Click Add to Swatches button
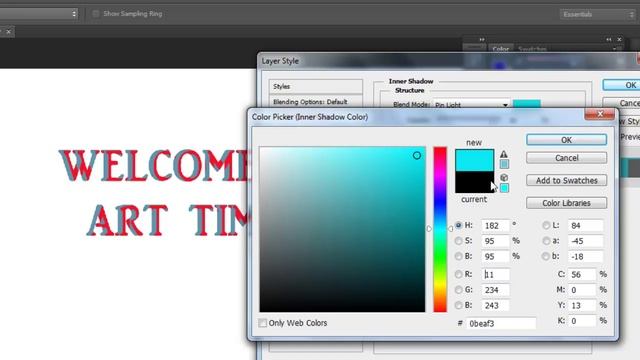 coord(566,180)
